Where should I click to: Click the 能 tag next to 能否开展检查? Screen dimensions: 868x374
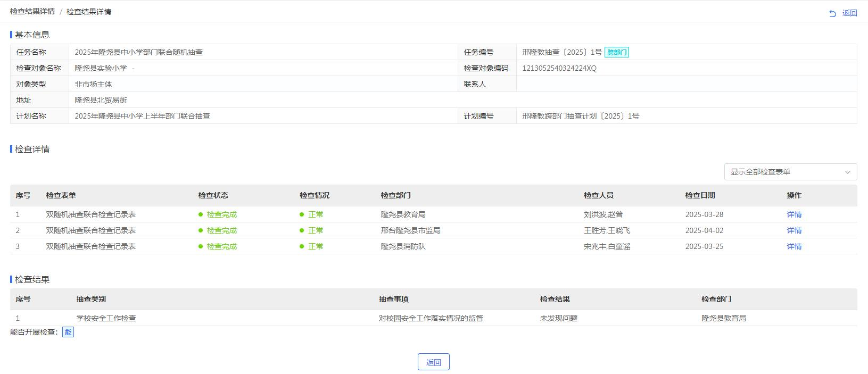coord(68,332)
